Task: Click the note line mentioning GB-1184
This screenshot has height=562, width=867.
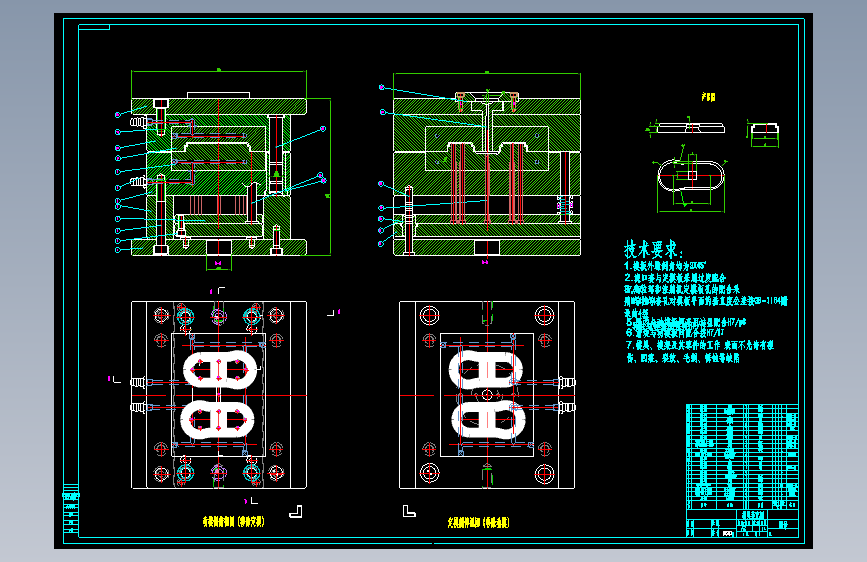Action: pyautogui.click(x=706, y=301)
